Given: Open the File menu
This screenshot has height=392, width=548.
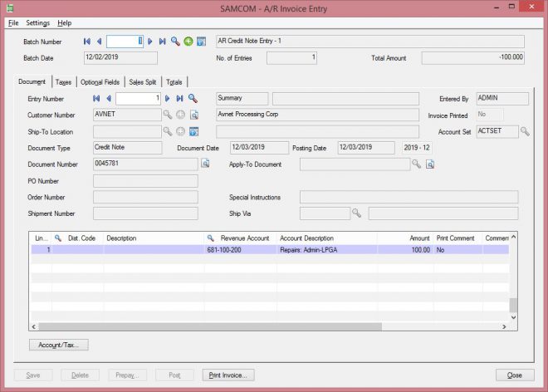Looking at the screenshot, I should [x=13, y=23].
